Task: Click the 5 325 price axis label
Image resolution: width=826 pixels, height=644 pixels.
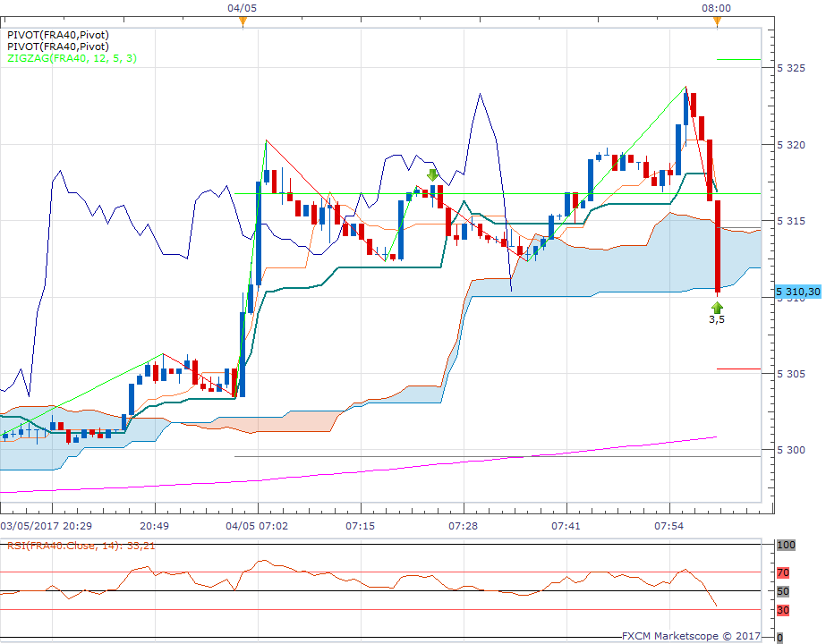Action: pyautogui.click(x=791, y=69)
